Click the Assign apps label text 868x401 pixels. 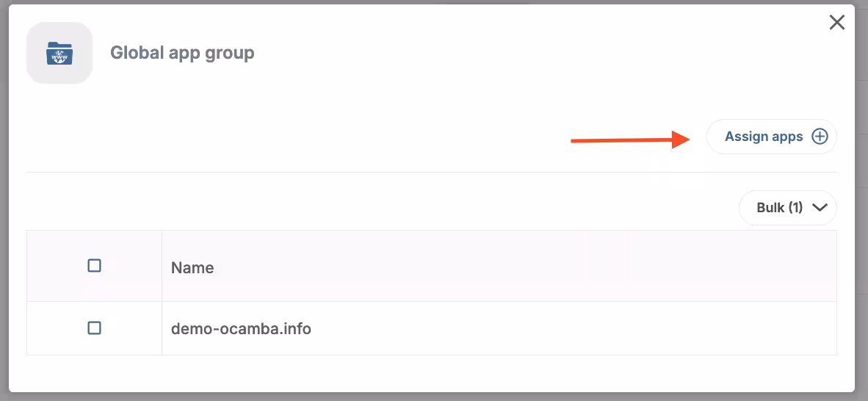click(x=764, y=137)
